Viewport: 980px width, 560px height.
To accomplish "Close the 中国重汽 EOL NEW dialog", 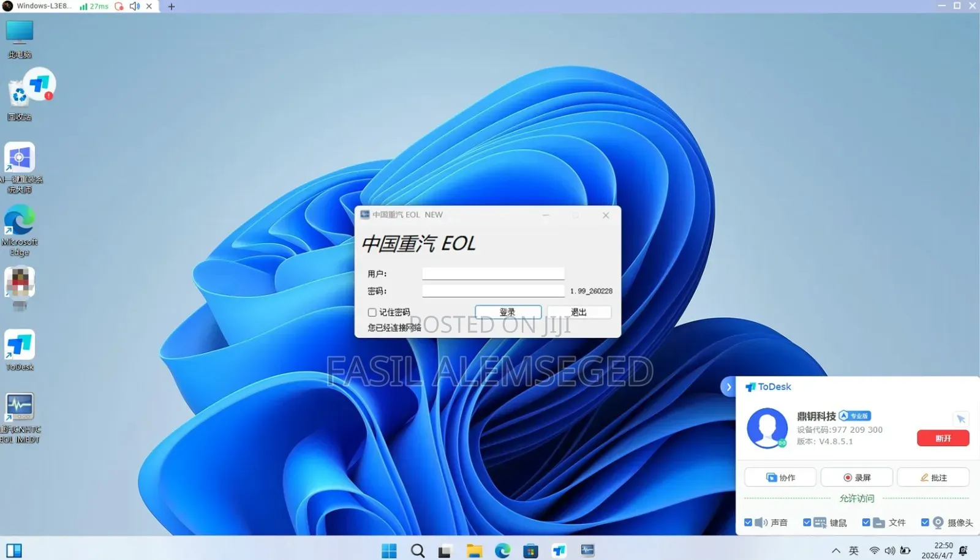I will 606,215.
